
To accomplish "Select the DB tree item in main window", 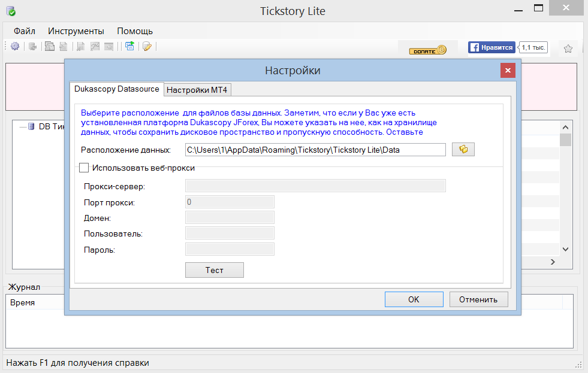I will 52,126.
